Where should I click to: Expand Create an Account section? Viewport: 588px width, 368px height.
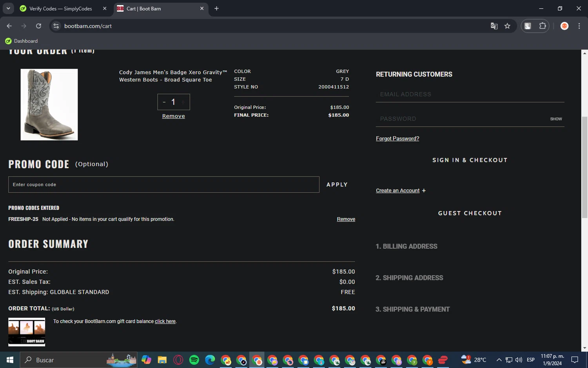coord(400,191)
